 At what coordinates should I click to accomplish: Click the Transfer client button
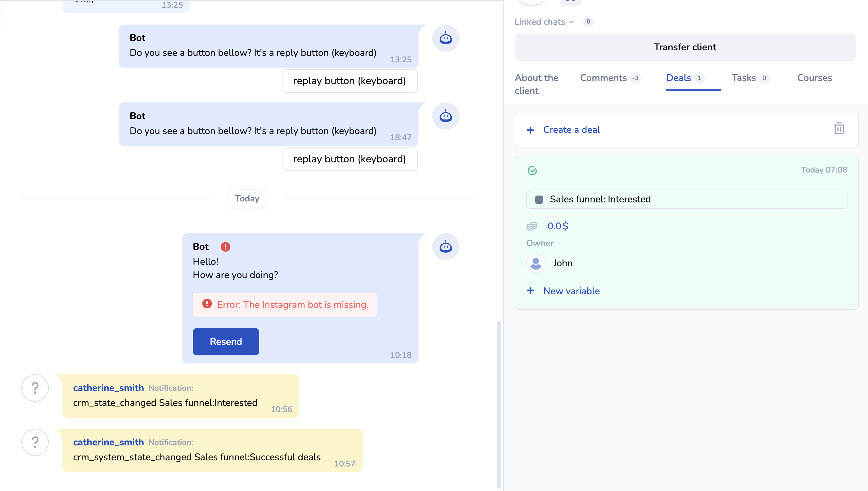click(685, 47)
